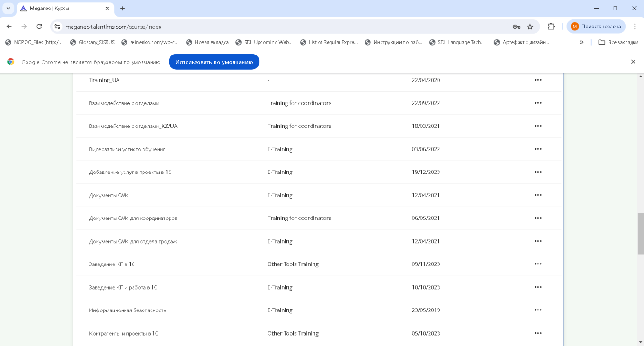
Task: Dismiss the default browser notification bar
Action: click(633, 62)
